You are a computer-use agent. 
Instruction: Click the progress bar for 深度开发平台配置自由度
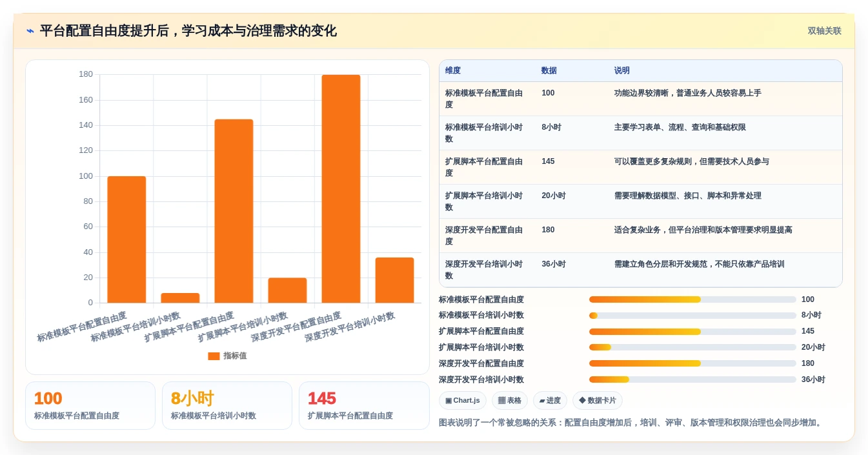tap(692, 363)
